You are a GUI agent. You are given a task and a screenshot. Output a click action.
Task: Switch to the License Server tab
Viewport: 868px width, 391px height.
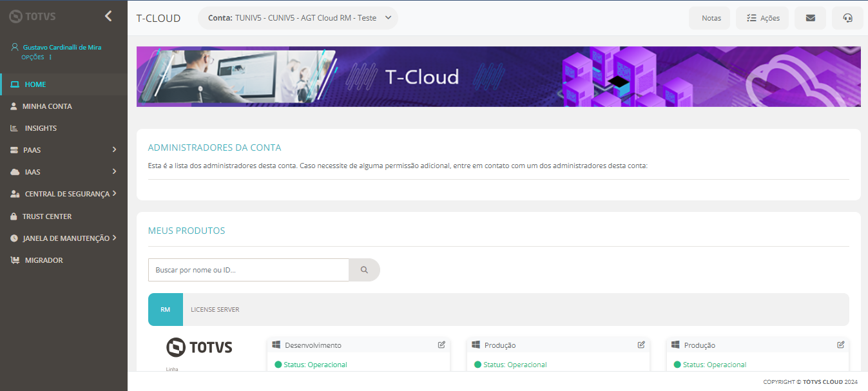tap(215, 309)
